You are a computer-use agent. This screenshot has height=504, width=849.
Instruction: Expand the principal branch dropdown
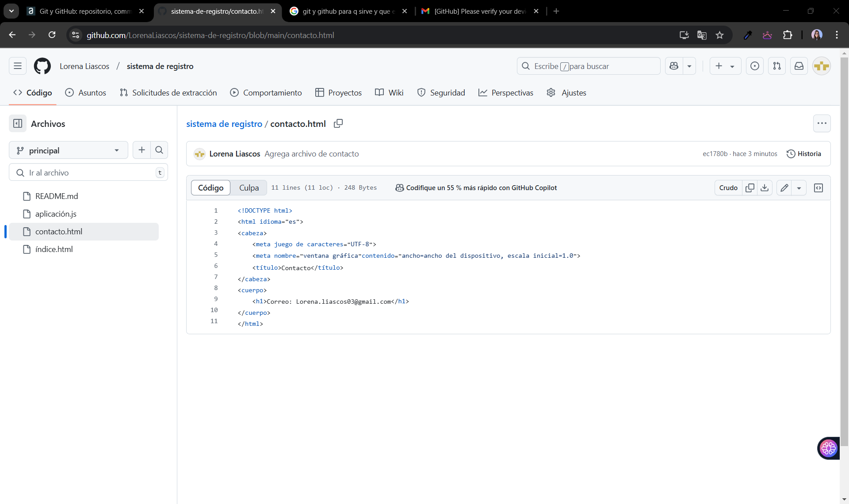(x=67, y=150)
